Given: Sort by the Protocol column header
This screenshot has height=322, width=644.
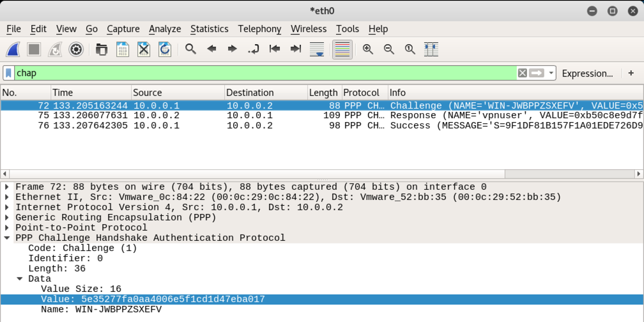Looking at the screenshot, I should 365,93.
